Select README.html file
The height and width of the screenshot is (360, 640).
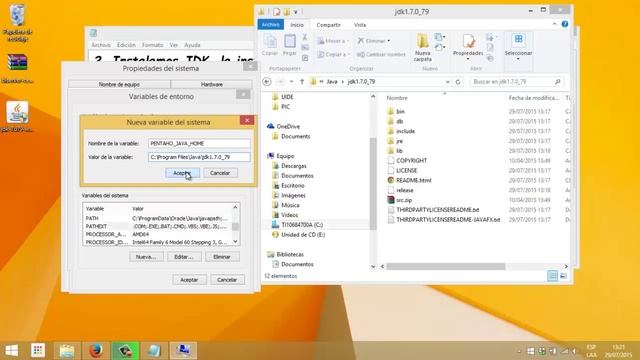click(x=413, y=180)
